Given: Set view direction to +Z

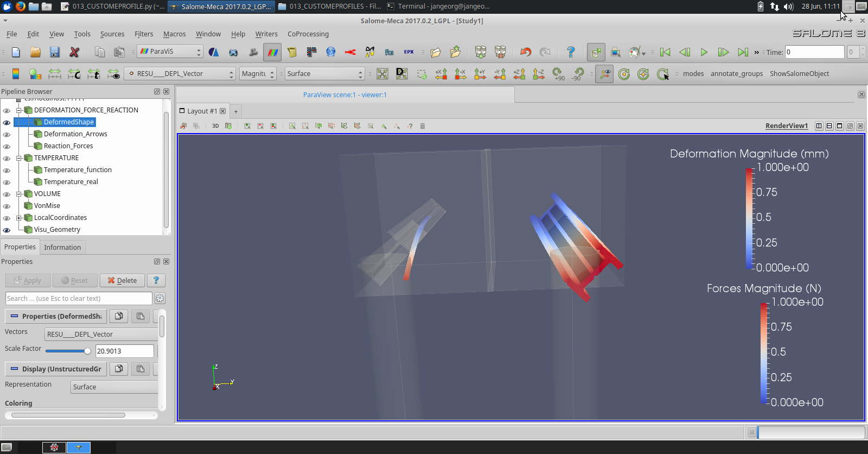Looking at the screenshot, I should click(x=519, y=74).
